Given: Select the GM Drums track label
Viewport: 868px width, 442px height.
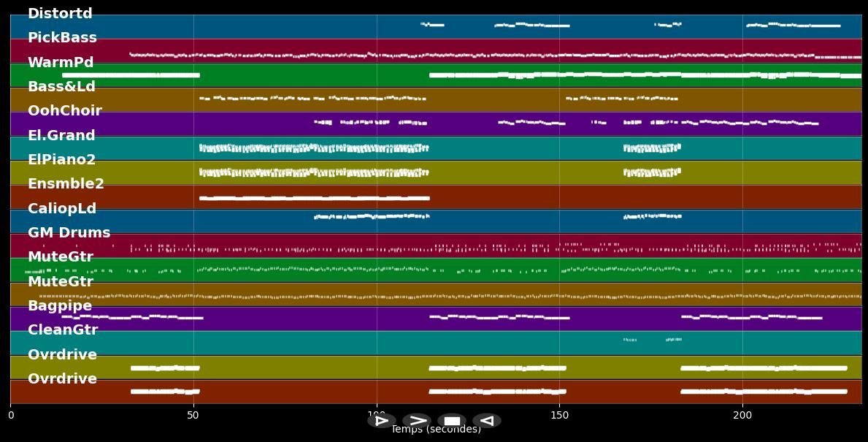Looking at the screenshot, I should click(x=69, y=233).
